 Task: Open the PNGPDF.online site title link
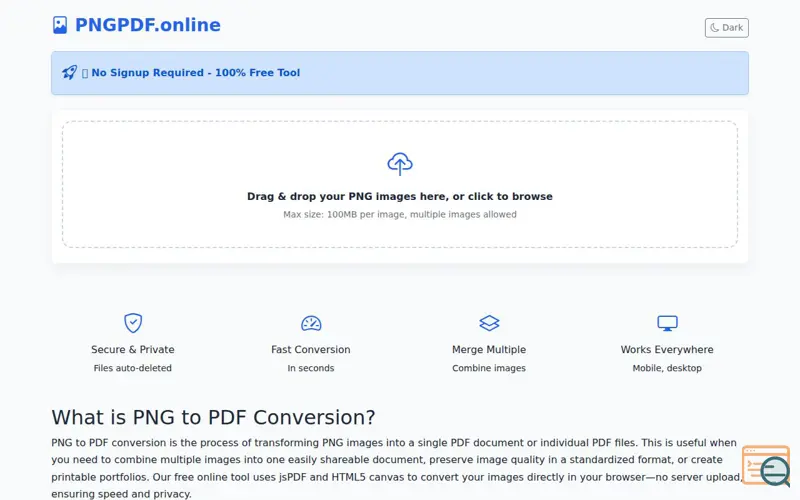(147, 25)
